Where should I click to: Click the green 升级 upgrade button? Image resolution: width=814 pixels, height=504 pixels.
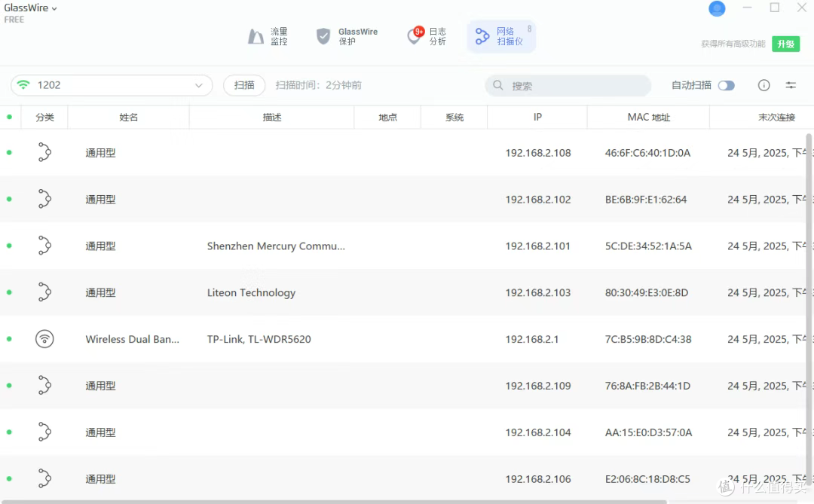[785, 44]
